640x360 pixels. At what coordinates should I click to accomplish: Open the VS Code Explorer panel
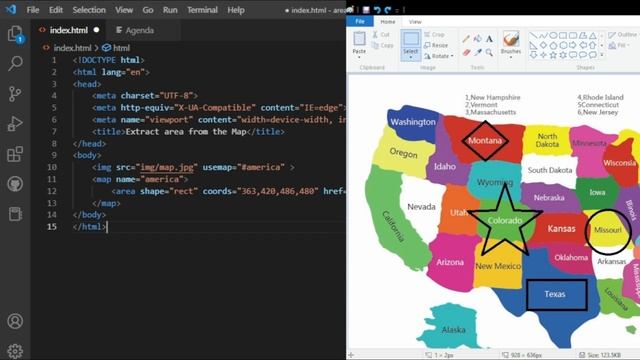click(x=15, y=34)
